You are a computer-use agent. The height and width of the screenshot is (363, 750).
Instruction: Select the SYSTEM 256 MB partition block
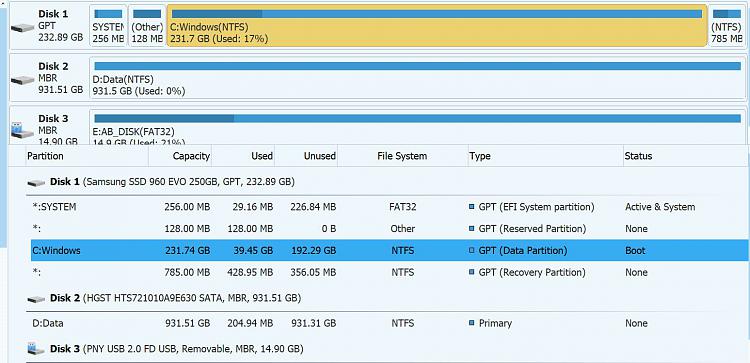coord(108,26)
